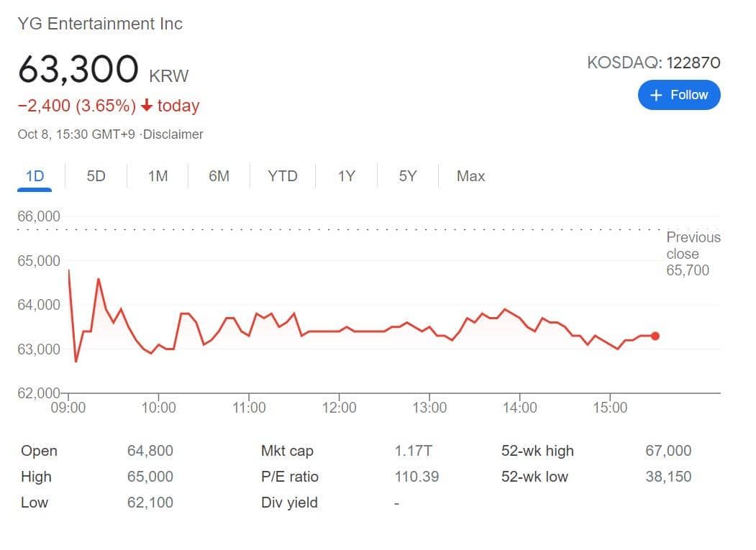
Task: Click the Mkt cap value 1.17T
Action: tap(412, 451)
